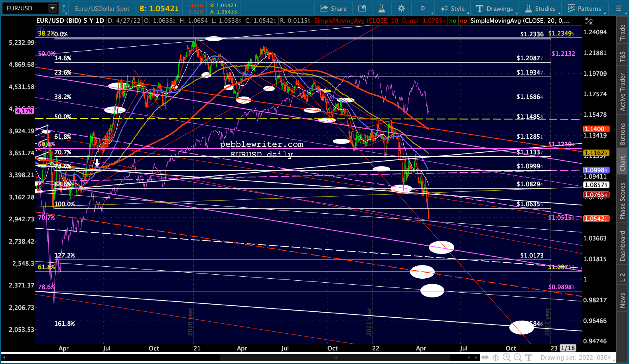This screenshot has height=364, width=629.
Task: Click the yellow 1.11629 price bubble
Action: (x=596, y=153)
